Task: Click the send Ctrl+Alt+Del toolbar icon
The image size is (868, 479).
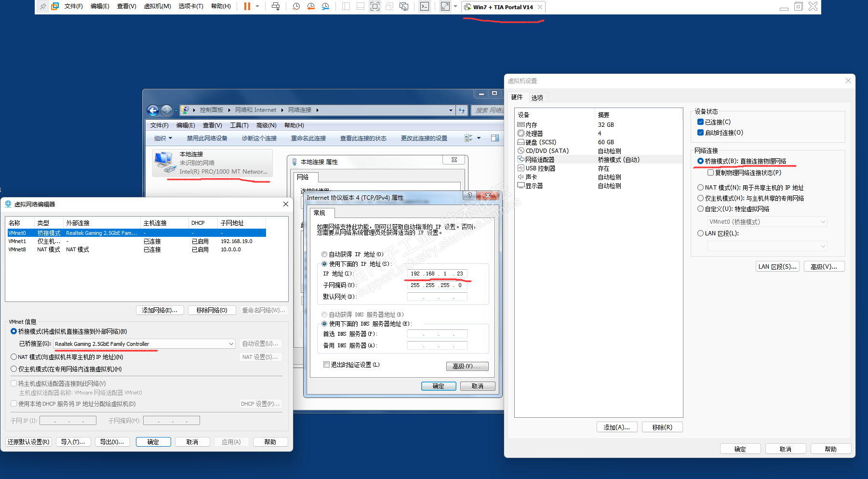Action: coord(276,7)
